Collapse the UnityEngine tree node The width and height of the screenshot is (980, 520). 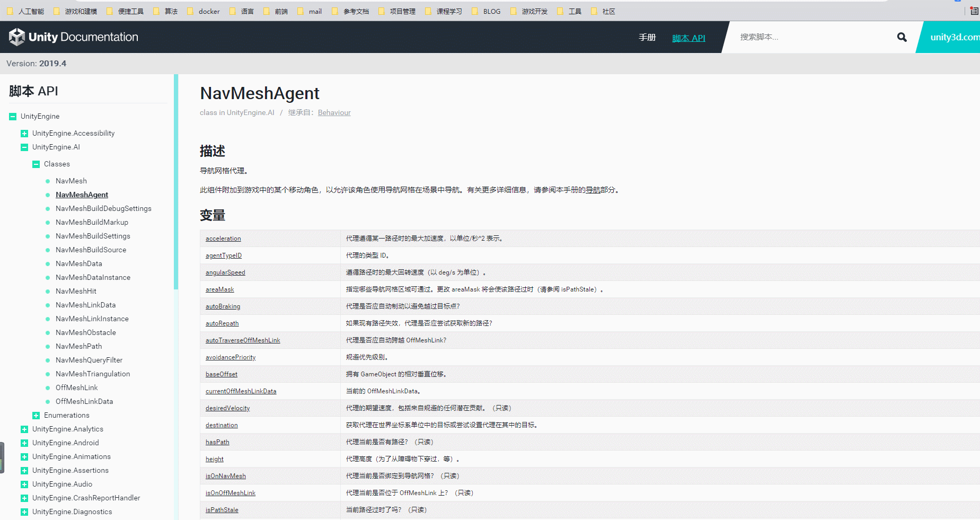(x=13, y=117)
